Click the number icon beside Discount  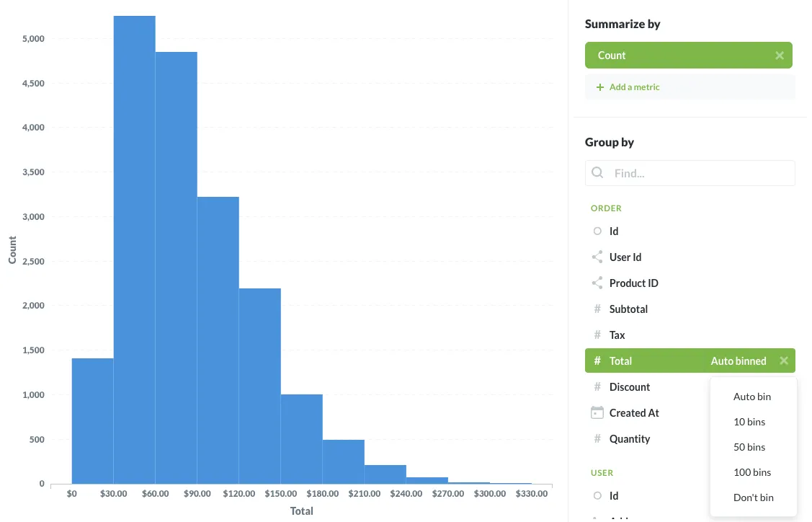(597, 386)
